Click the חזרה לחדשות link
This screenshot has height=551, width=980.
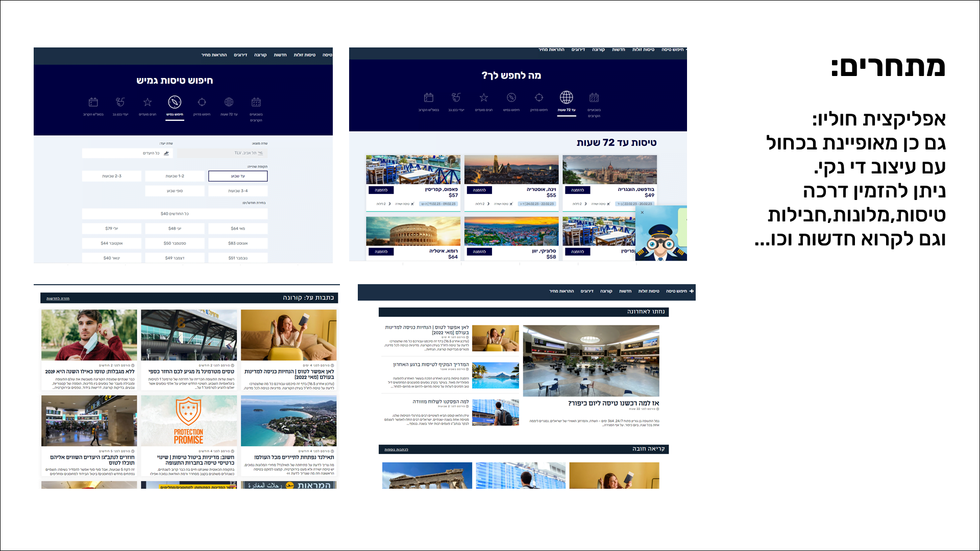coord(58,298)
